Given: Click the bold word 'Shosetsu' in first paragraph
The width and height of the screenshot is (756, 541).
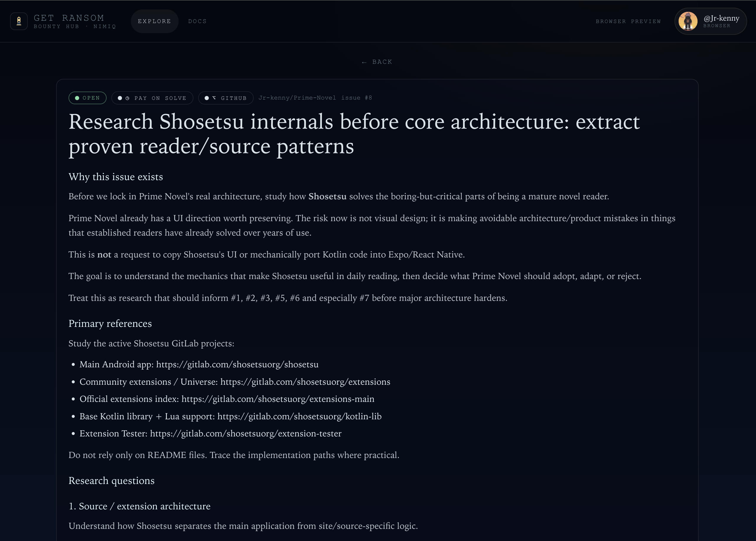Looking at the screenshot, I should coord(328,196).
